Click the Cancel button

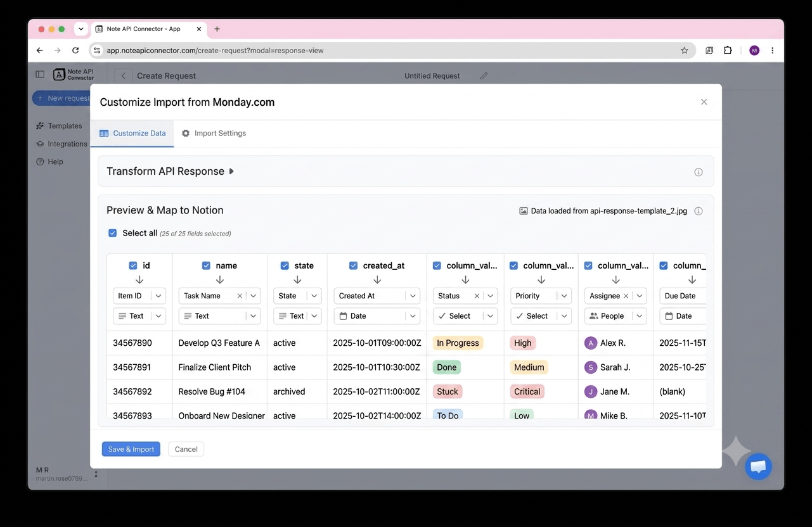[186, 449]
